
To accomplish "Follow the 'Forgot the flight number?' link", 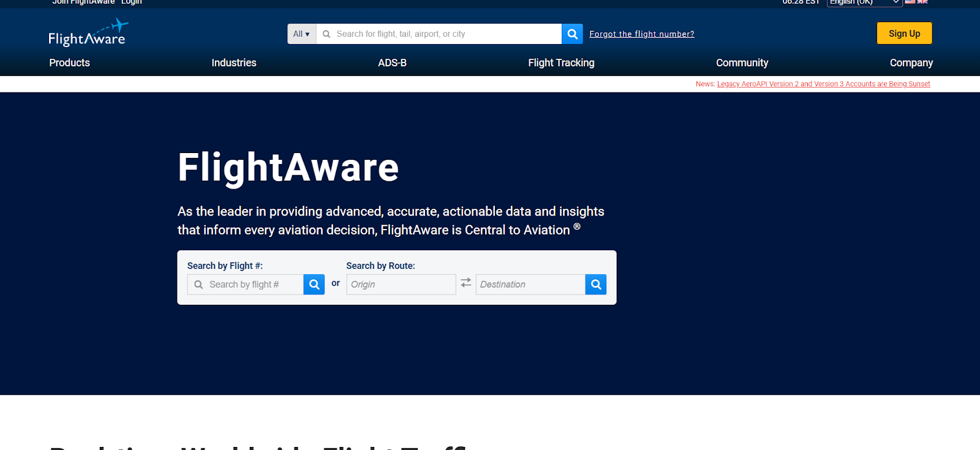I will pyautogui.click(x=642, y=34).
